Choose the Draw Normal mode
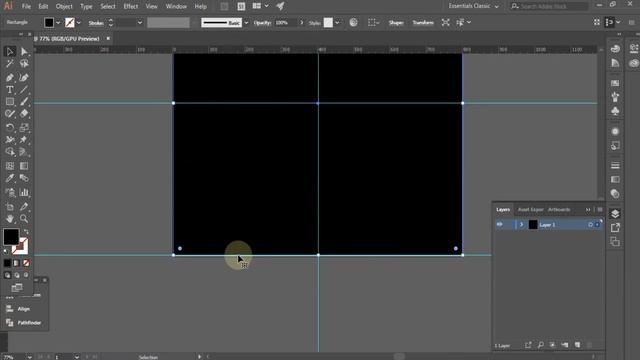Screen dimensions: 640x360 [7, 276]
